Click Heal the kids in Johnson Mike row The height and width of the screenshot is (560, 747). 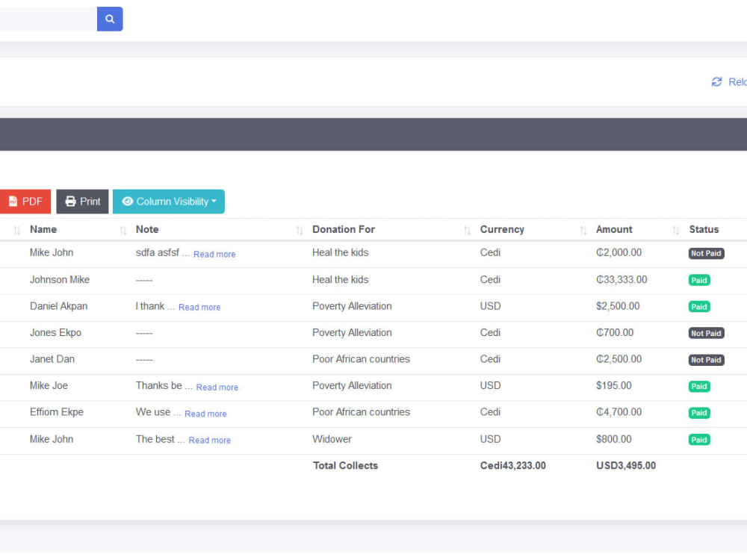pos(340,279)
